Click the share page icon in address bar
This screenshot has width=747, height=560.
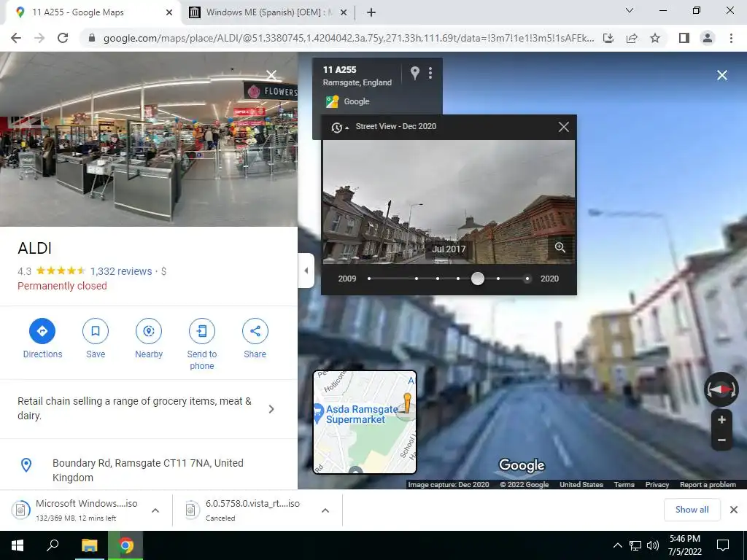click(x=632, y=38)
